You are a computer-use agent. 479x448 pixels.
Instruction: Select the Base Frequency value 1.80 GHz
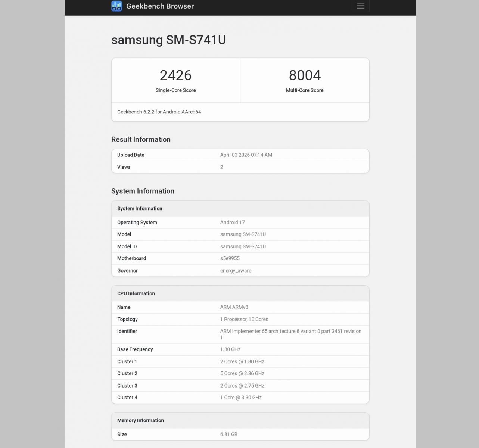click(230, 349)
